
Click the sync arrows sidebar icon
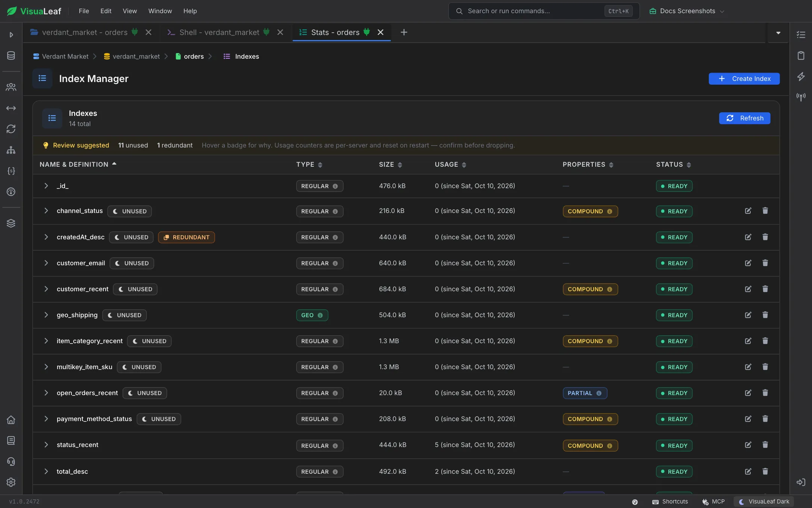(x=11, y=129)
